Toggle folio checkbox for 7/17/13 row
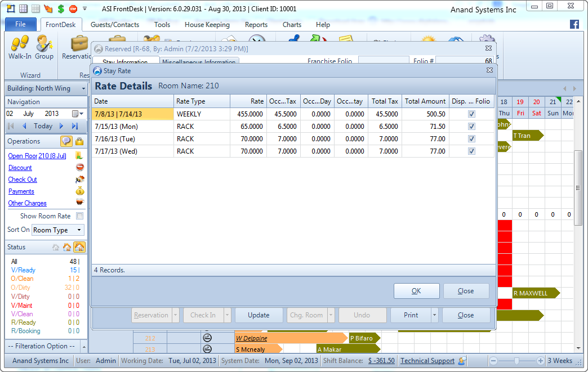The width and height of the screenshot is (588, 372). [x=471, y=151]
